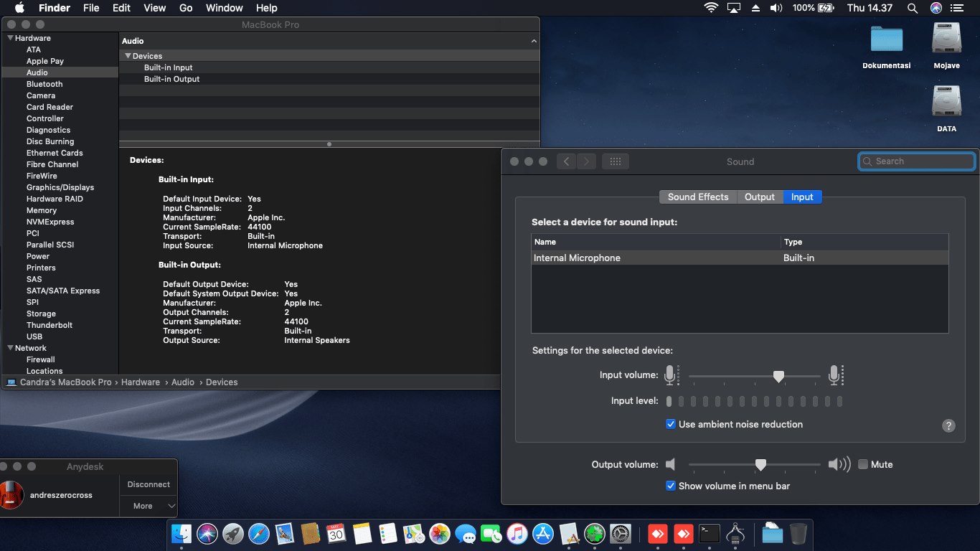Click Disconnect in Anydesk window
This screenshot has height=551, width=980.
click(x=149, y=484)
